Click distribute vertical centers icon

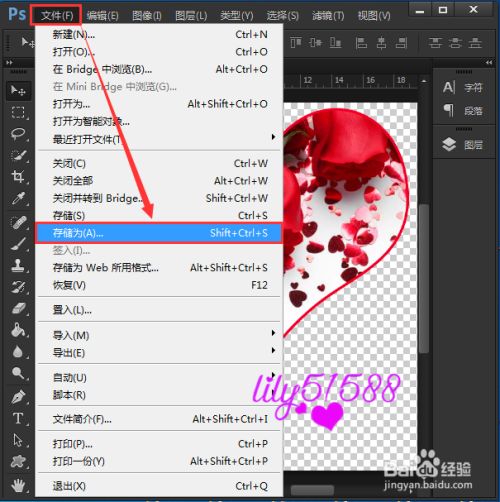click(455, 43)
